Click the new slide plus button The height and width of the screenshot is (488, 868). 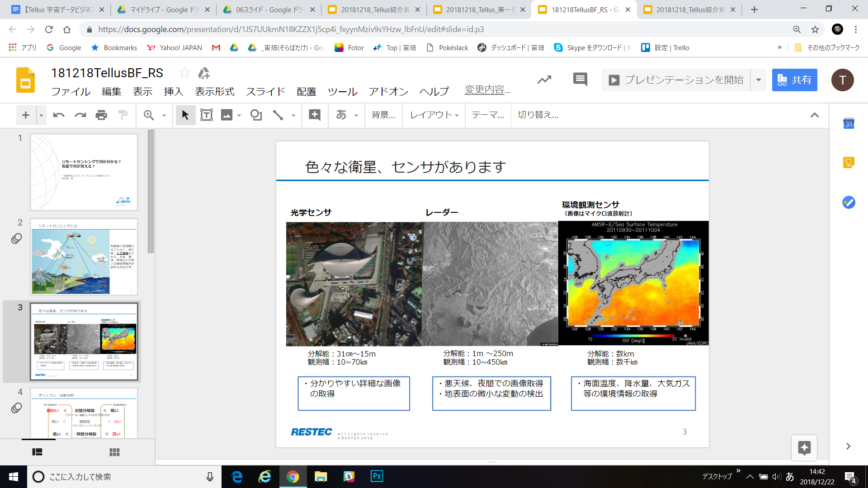(x=26, y=115)
